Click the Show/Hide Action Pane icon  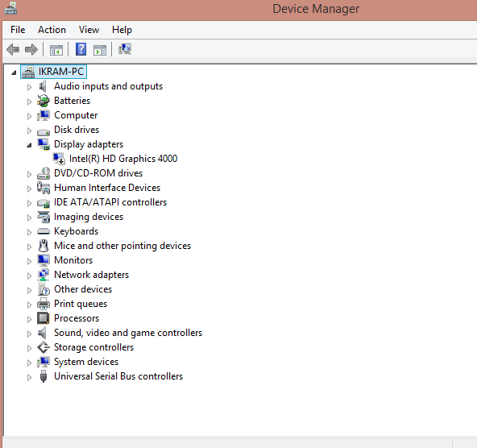point(100,50)
